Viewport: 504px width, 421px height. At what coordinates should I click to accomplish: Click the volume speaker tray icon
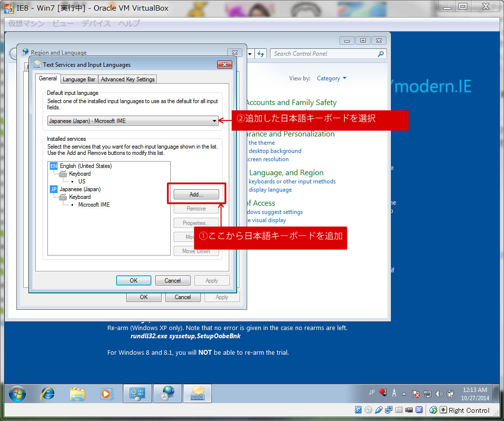point(439,394)
